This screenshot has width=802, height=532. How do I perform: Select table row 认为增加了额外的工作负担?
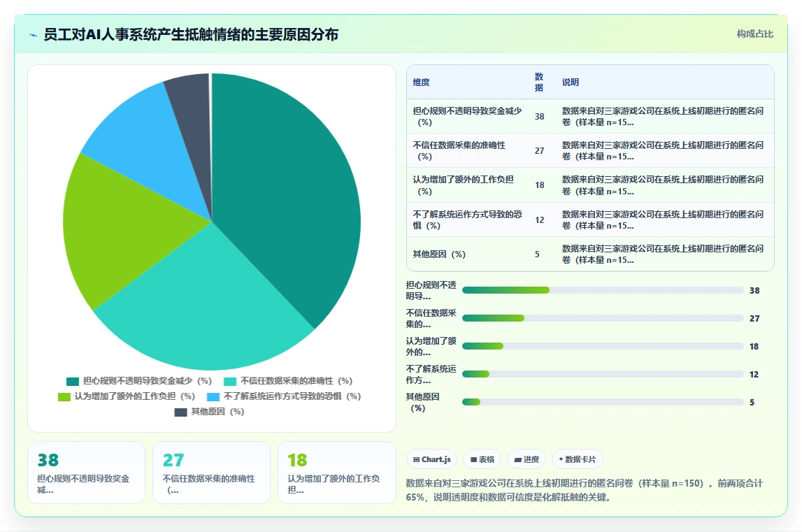click(x=590, y=185)
